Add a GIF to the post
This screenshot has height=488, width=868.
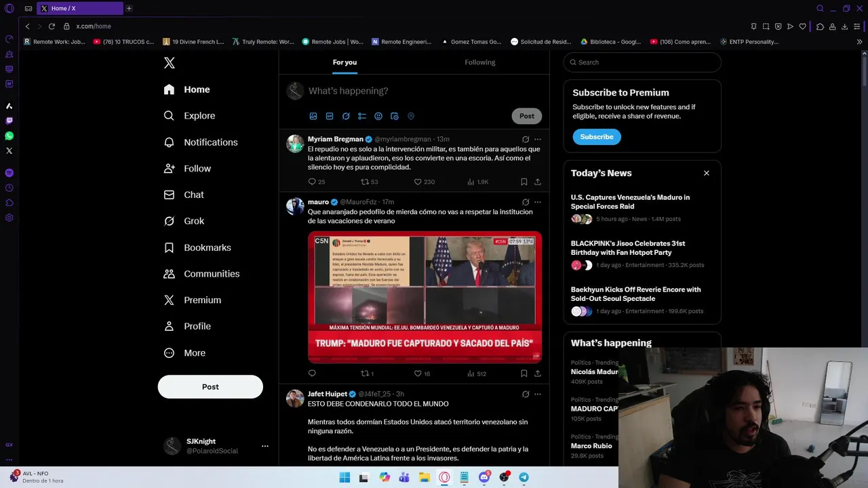tap(330, 116)
